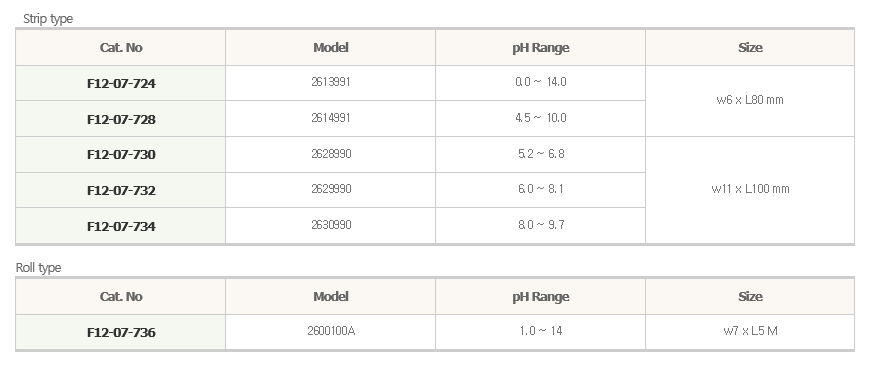
Task: Select catalog number F12-07-724
Action: (121, 84)
